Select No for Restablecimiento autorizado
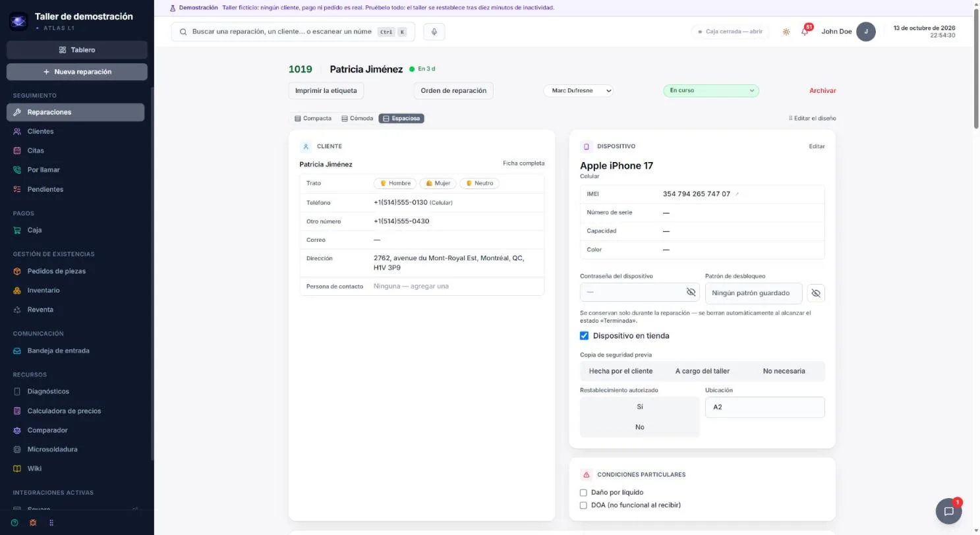The image size is (980, 535). (x=639, y=427)
